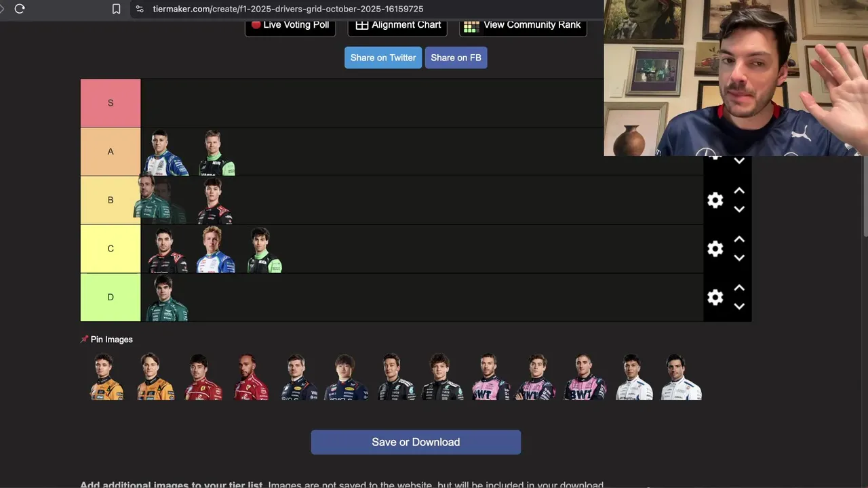Select the light-orange B tier label
868x488 pixels.
[x=111, y=200]
